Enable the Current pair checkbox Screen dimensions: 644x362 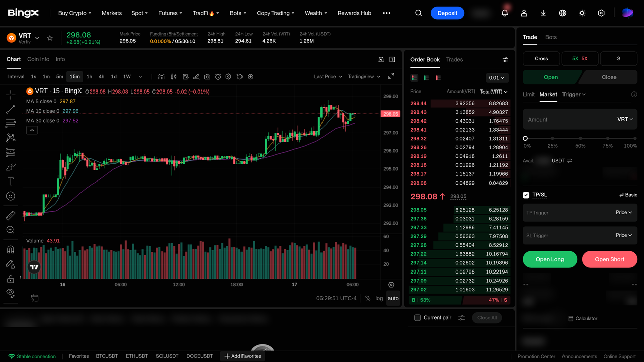click(417, 318)
